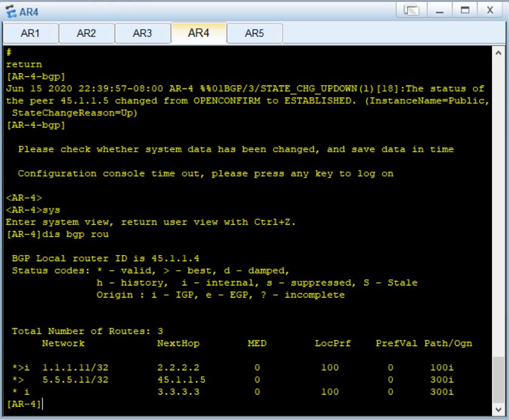Click the Path/Ogn column header
This screenshot has width=509, height=420.
448,344
